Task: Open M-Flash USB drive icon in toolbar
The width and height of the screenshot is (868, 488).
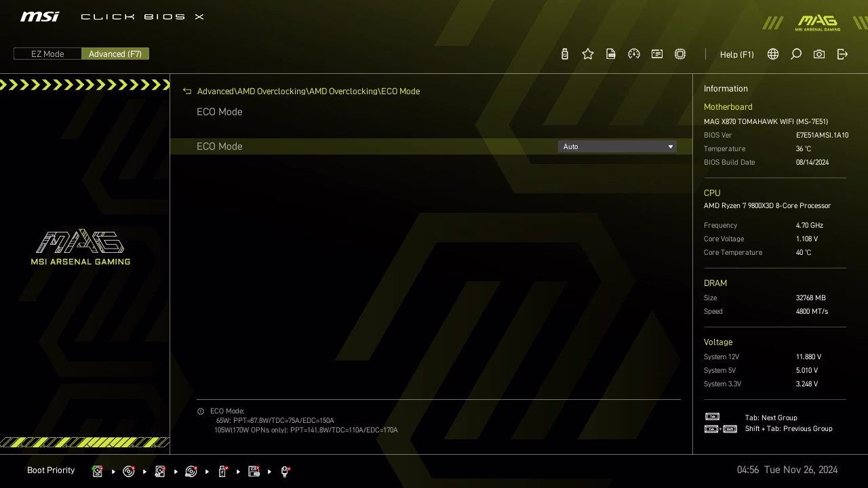Action: coord(565,54)
